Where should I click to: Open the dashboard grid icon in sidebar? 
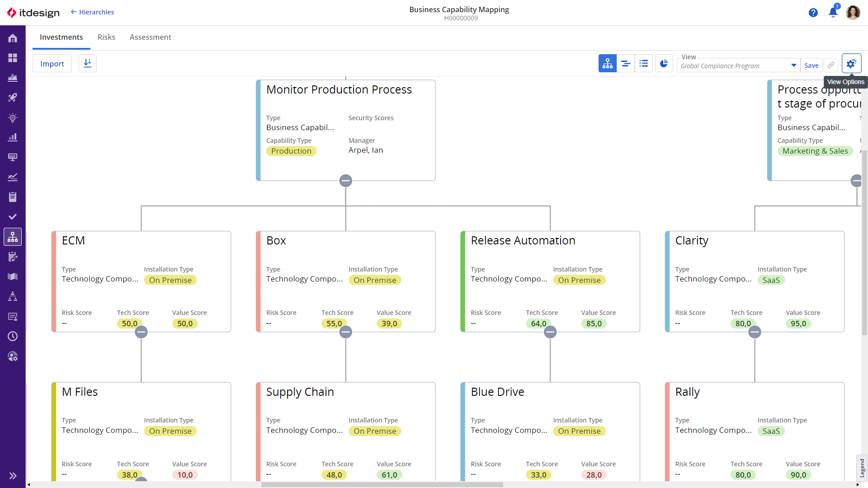coord(13,58)
